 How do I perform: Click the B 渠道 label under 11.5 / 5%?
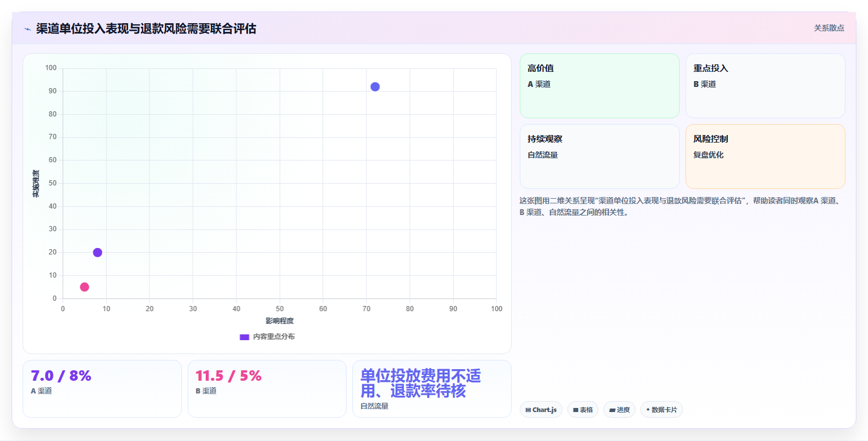[x=206, y=391]
